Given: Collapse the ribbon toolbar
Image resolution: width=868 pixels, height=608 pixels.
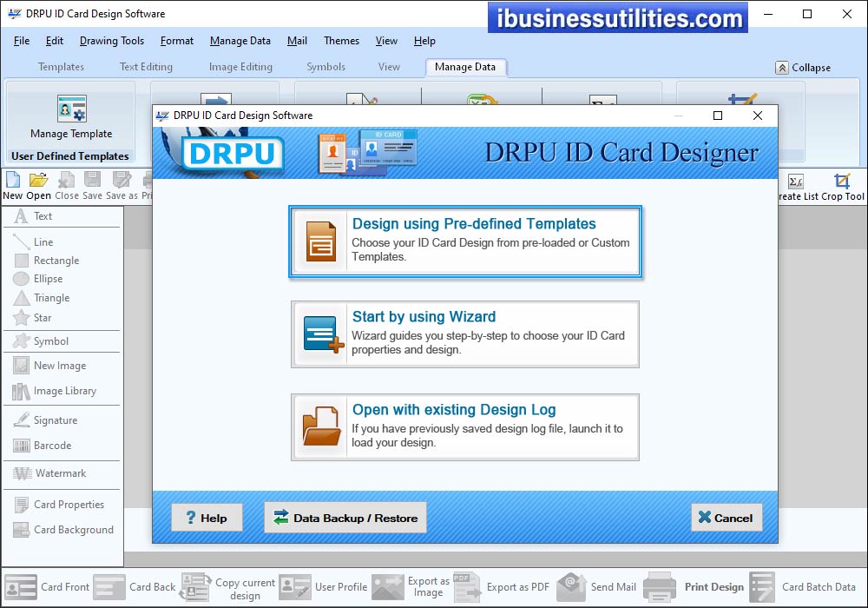Looking at the screenshot, I should coord(804,67).
